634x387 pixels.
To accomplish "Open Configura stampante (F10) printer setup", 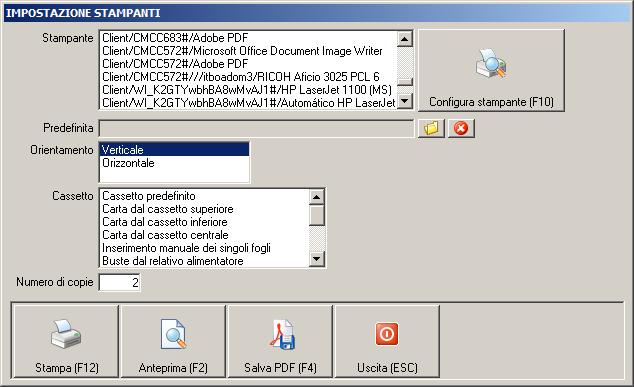I will point(491,70).
